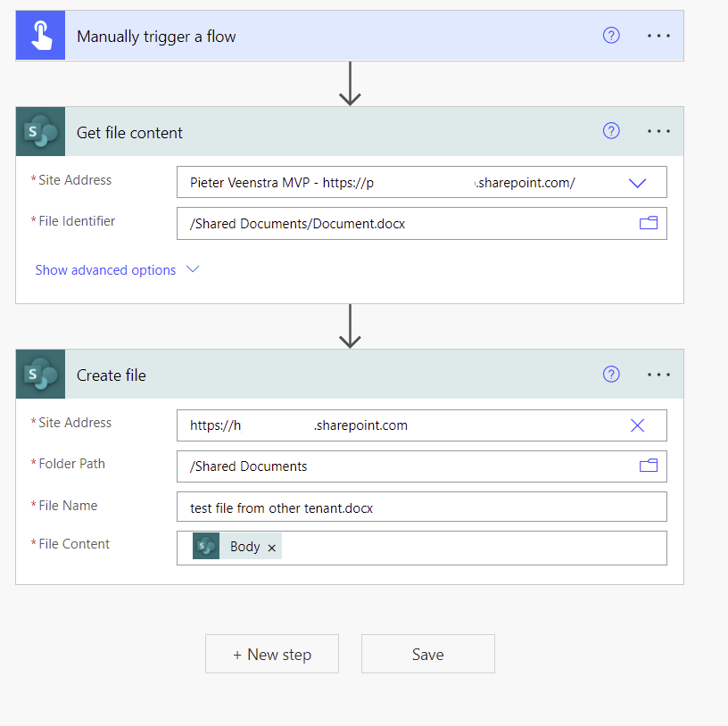The height and width of the screenshot is (726, 728).
Task: Click the SharePoint icon on Create file
Action: click(40, 374)
